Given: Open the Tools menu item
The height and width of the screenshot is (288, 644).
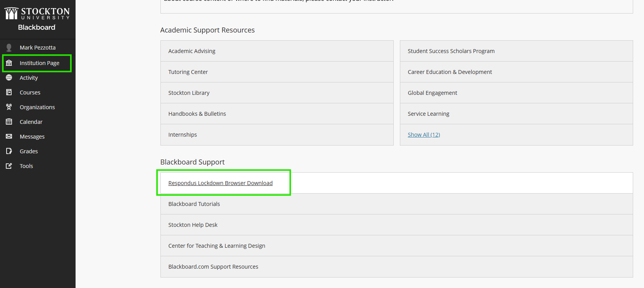Looking at the screenshot, I should click(x=38, y=166).
